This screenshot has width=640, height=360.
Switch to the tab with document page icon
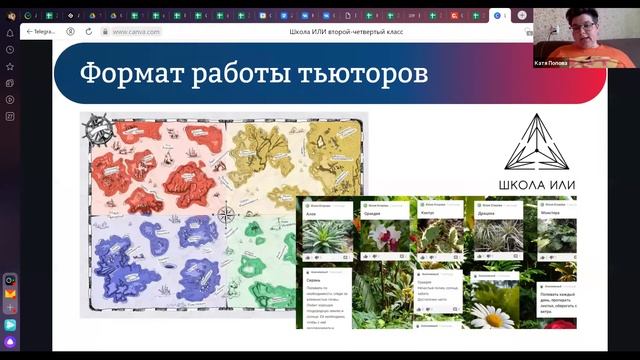pos(348,16)
